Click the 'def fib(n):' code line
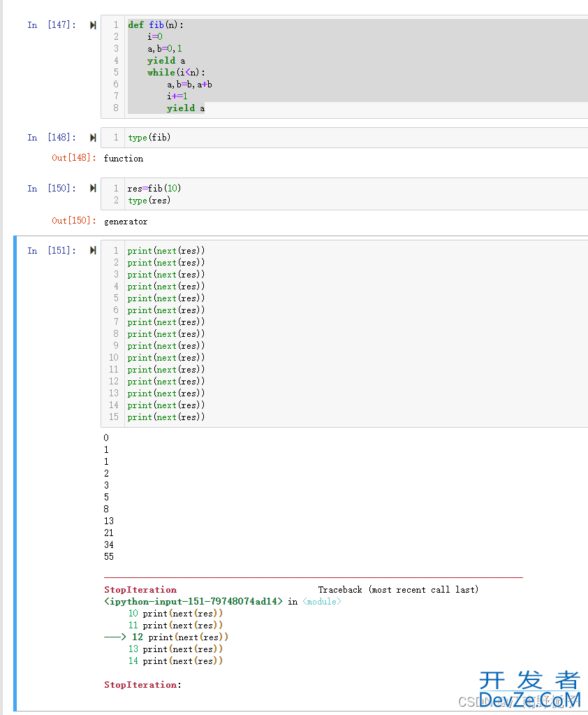This screenshot has width=588, height=715. tap(156, 25)
